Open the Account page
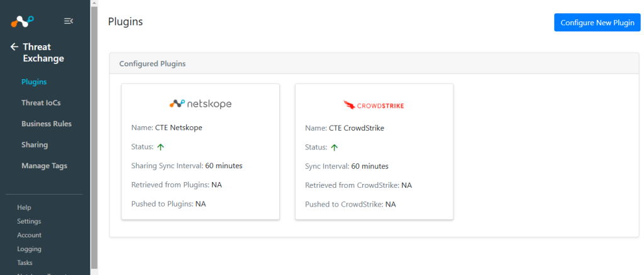 [x=29, y=235]
